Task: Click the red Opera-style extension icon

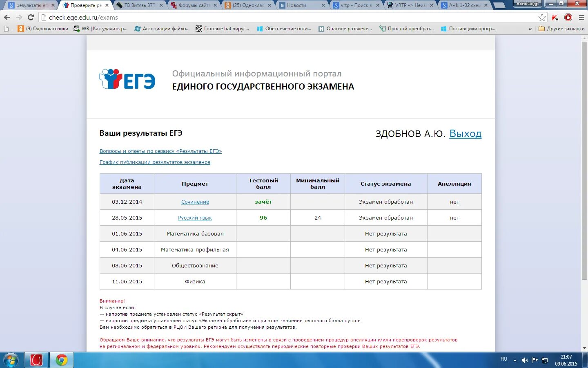Action: pyautogui.click(x=568, y=17)
